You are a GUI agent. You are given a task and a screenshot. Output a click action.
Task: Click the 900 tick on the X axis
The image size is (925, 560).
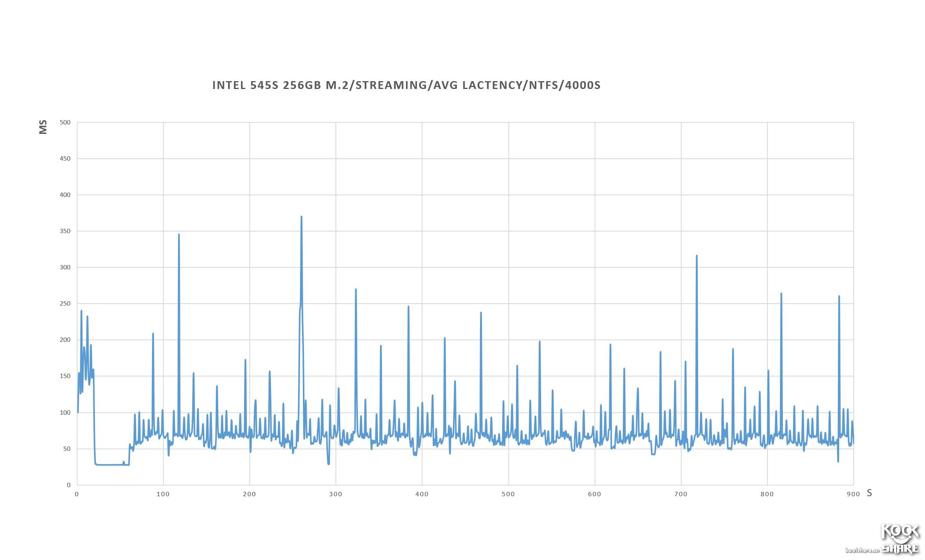pyautogui.click(x=853, y=494)
